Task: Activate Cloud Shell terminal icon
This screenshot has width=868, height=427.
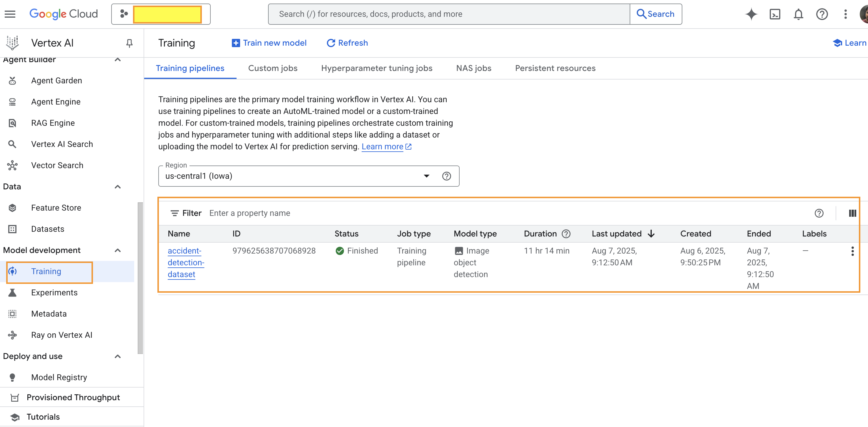Action: (775, 14)
